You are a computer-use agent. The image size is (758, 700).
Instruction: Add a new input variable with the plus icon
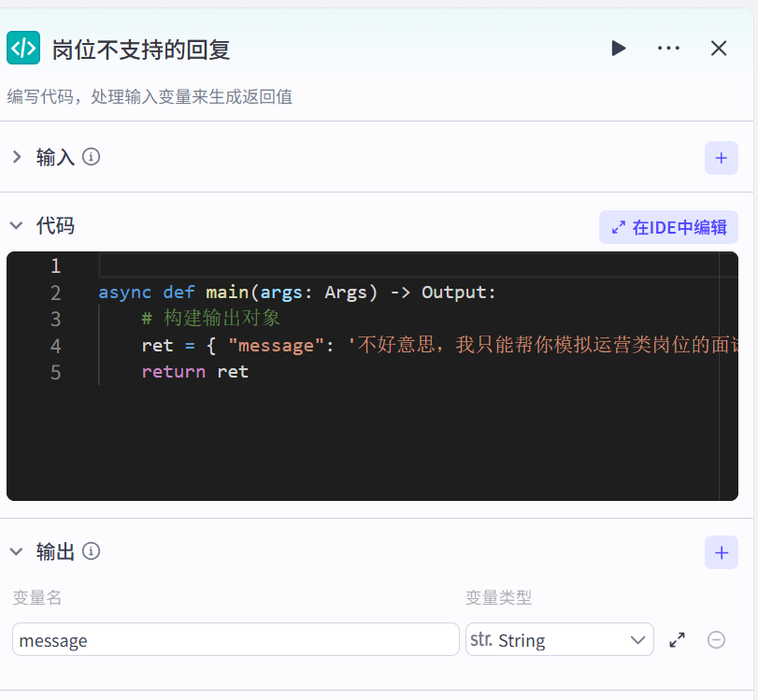(x=721, y=157)
